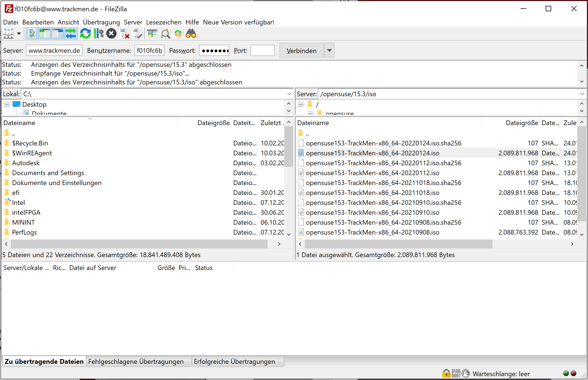
Task: Start a file search with the binoculars icon
Action: (x=191, y=34)
